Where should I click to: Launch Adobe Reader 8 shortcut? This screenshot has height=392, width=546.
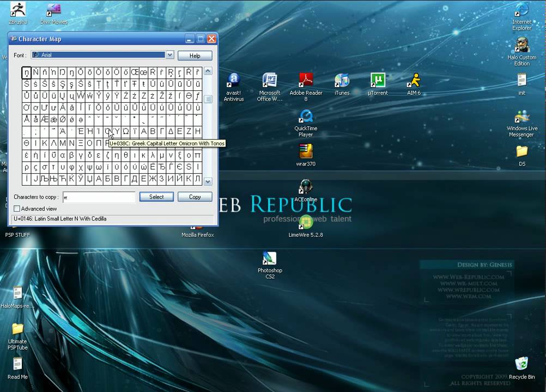[306, 87]
